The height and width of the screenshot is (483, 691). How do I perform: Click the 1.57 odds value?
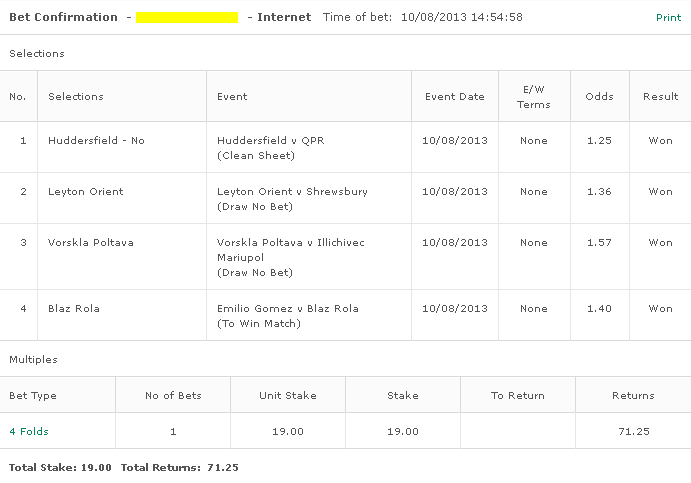(599, 243)
